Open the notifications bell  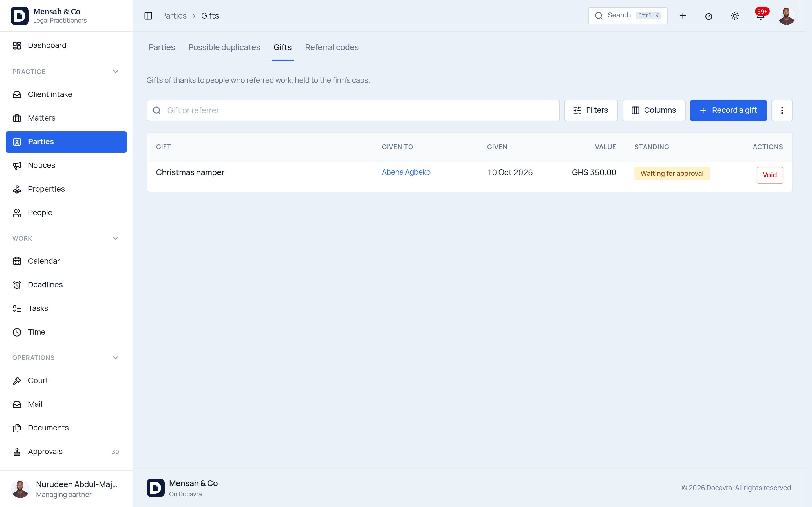(x=760, y=16)
